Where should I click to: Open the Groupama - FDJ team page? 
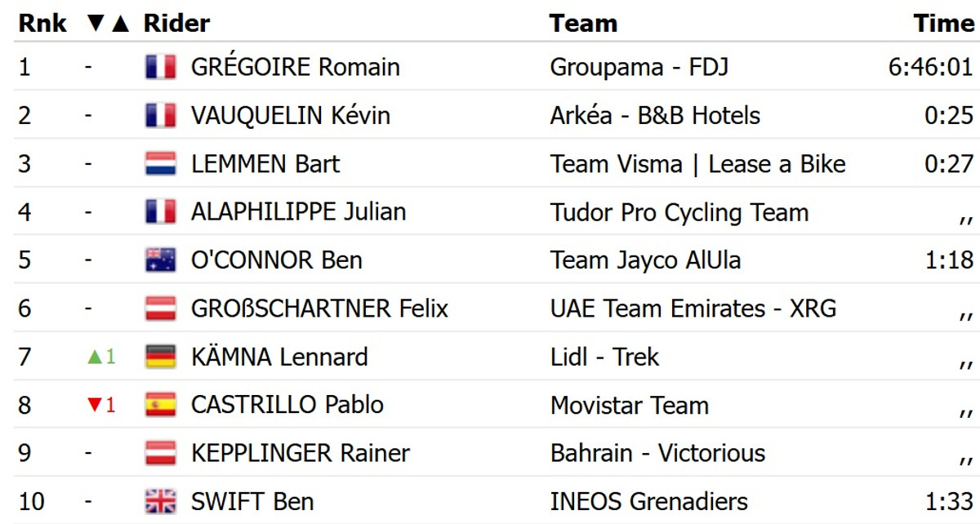(639, 67)
